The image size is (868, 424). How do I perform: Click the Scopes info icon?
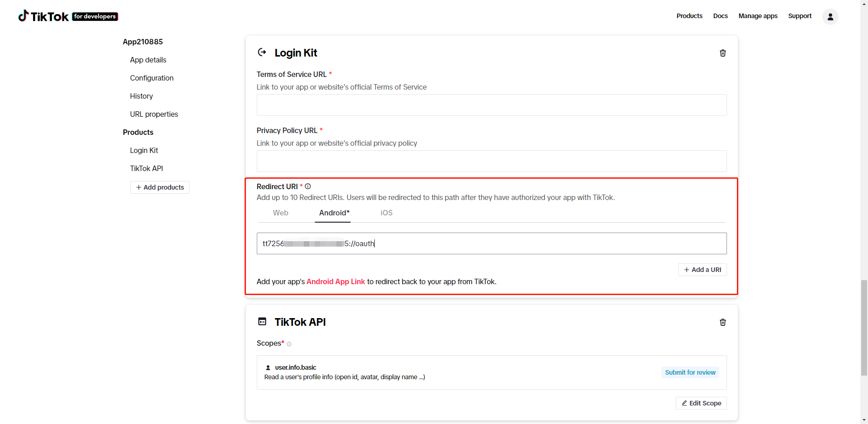tap(289, 344)
